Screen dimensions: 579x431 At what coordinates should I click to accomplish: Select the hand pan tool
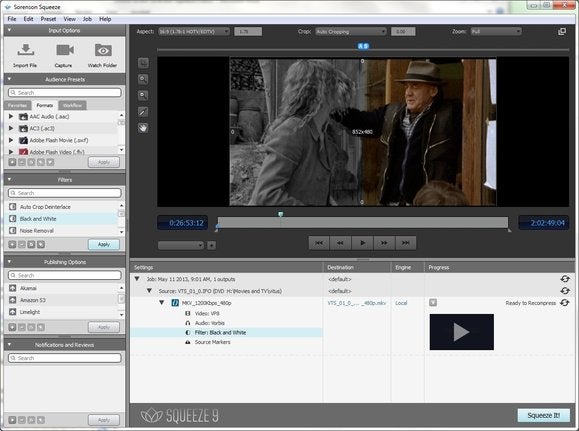point(143,128)
